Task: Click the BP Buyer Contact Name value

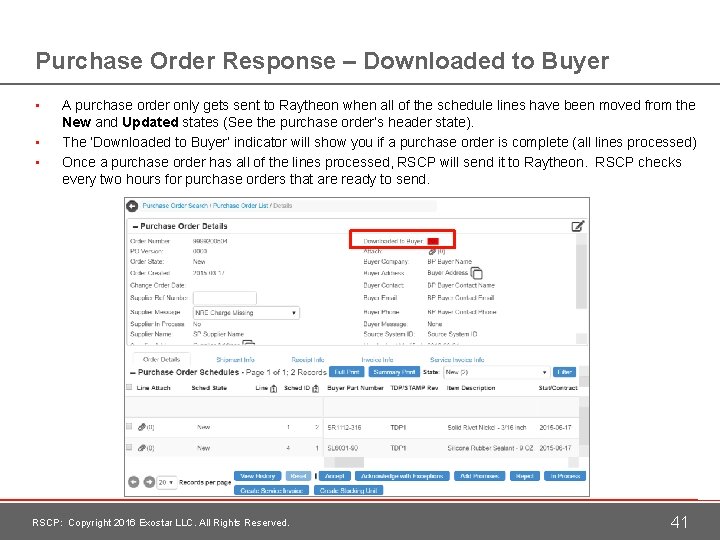Action: coord(461,286)
